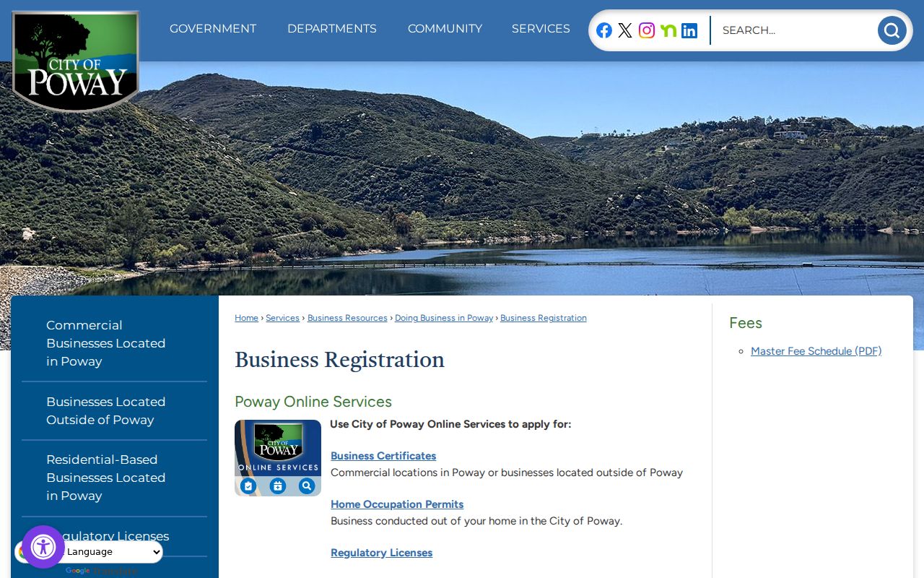Open the Business Certificates link

(383, 456)
